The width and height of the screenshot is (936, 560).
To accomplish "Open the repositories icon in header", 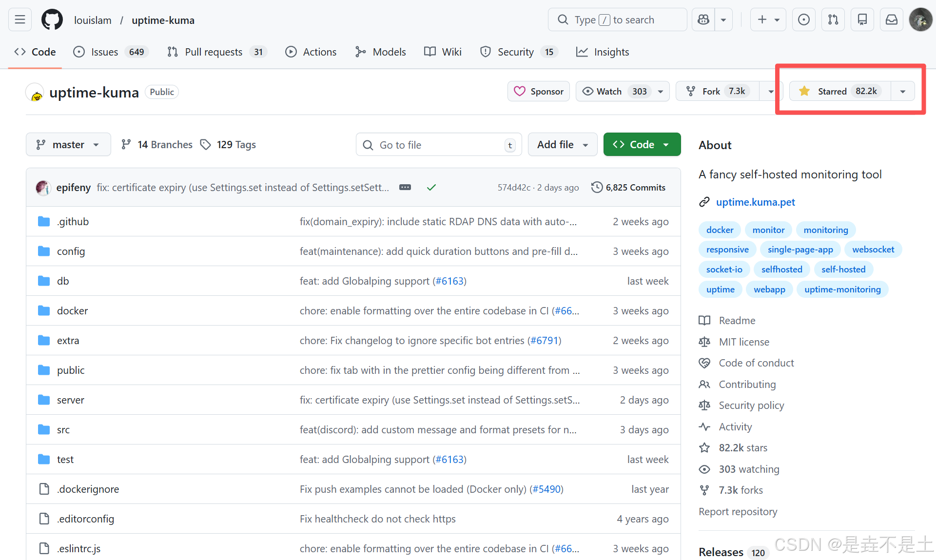I will 862,20.
